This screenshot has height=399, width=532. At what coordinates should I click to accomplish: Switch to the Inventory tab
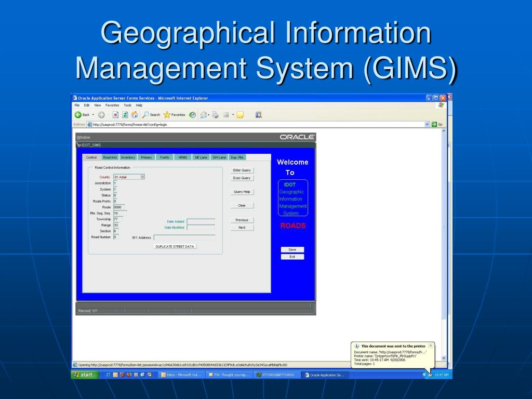(x=128, y=157)
